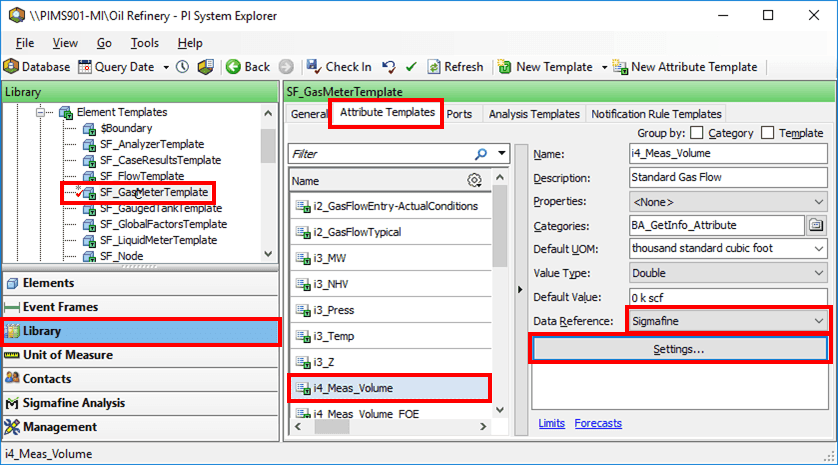Screen dimensions: 838x465
Task: Open the Forecasts link
Action: (x=598, y=423)
